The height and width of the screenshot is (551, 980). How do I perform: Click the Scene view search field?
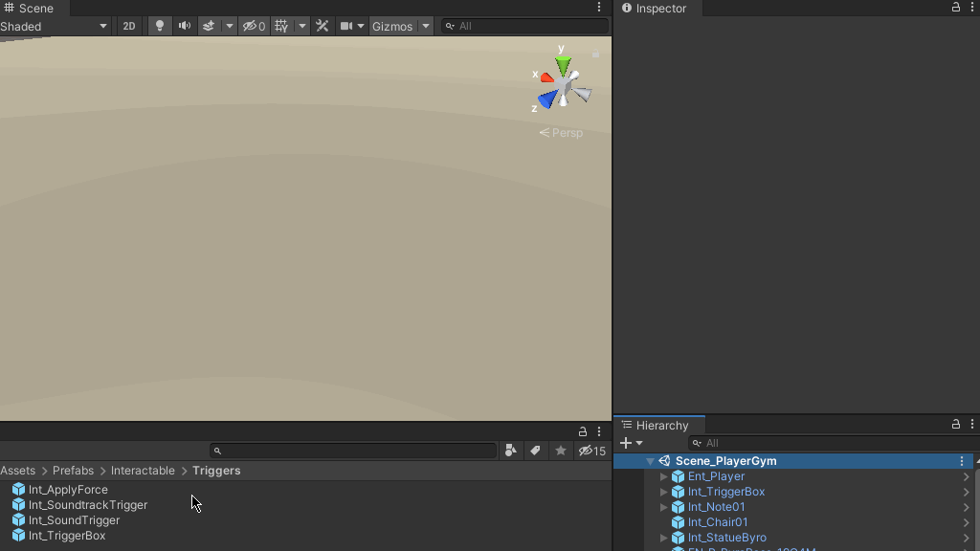pos(525,26)
